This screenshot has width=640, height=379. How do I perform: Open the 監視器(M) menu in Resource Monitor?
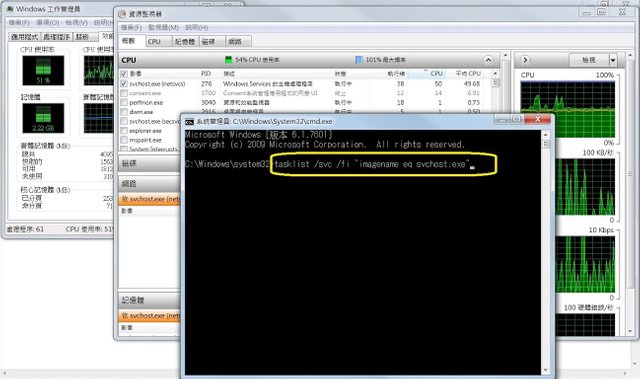point(163,27)
